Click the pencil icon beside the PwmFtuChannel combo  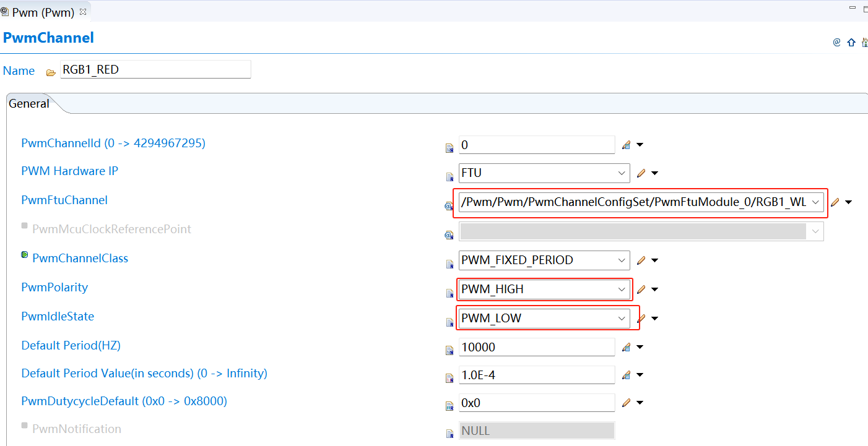click(835, 202)
